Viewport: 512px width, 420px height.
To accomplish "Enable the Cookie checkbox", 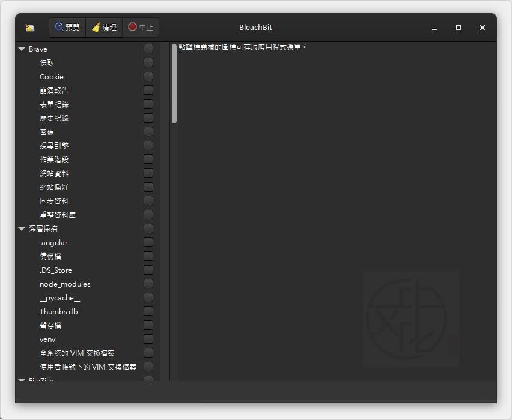I will point(148,76).
